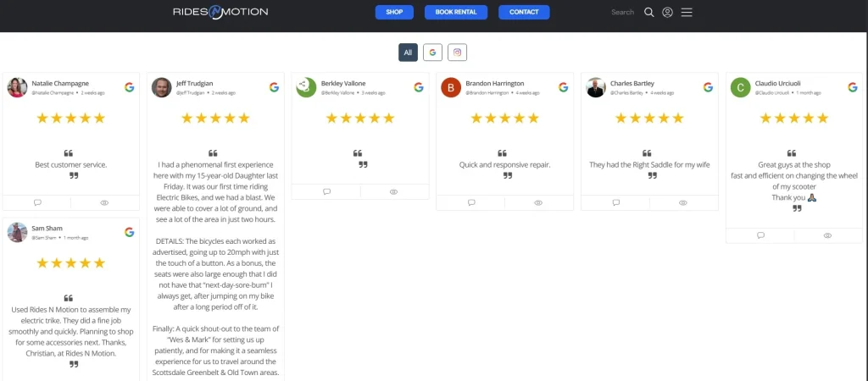This screenshot has width=868, height=381.
Task: Open the hamburger menu icon
Action: click(687, 13)
